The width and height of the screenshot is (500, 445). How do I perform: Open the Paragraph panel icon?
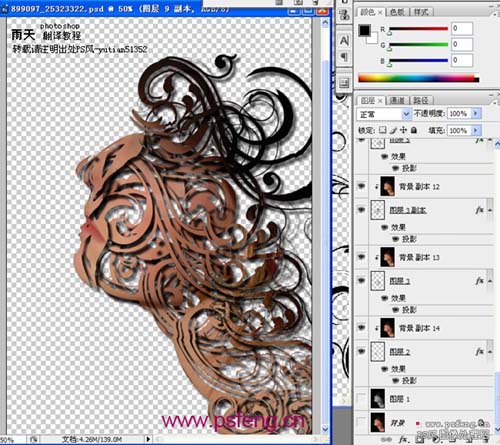(x=344, y=57)
